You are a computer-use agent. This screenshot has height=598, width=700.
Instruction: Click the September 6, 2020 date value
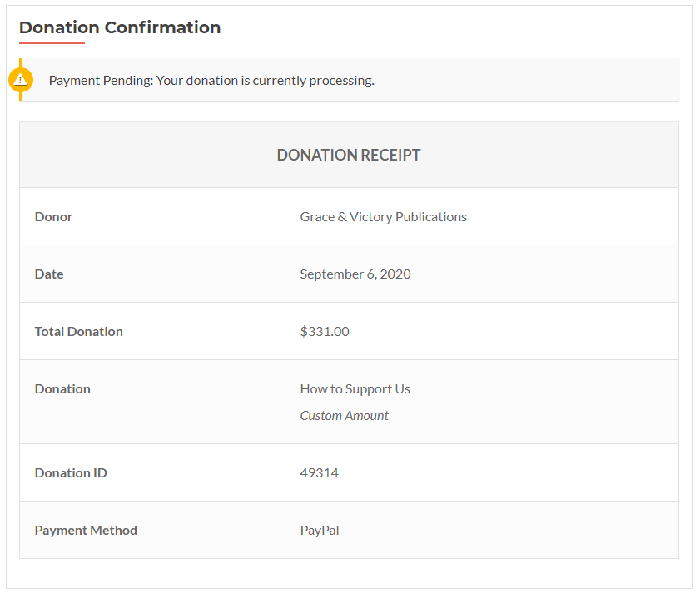point(355,274)
